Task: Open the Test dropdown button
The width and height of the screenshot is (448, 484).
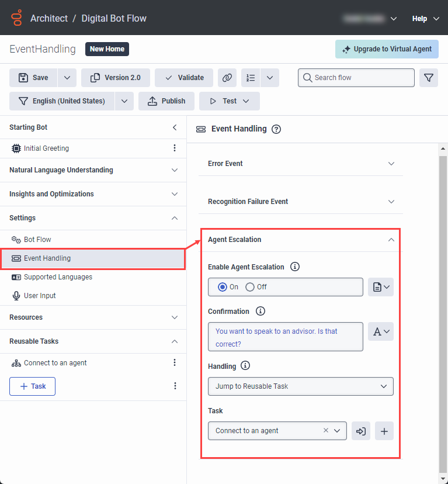Action: point(229,101)
